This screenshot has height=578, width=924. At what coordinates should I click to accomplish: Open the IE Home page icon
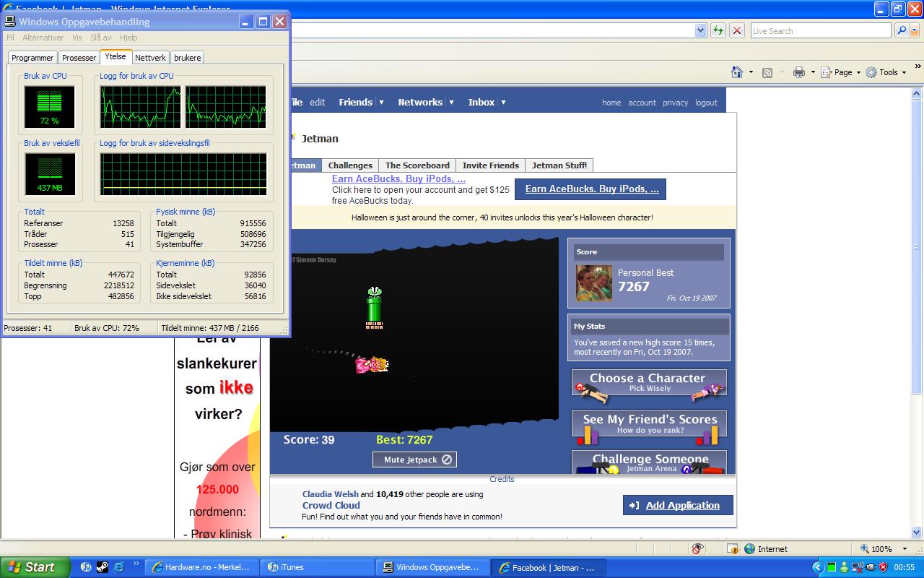click(737, 72)
